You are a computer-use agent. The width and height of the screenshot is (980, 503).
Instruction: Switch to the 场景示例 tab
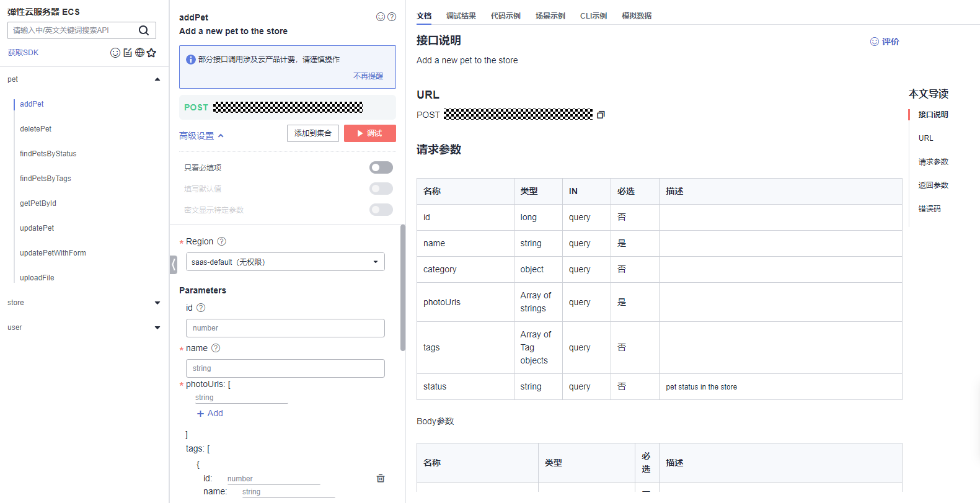[x=550, y=16]
